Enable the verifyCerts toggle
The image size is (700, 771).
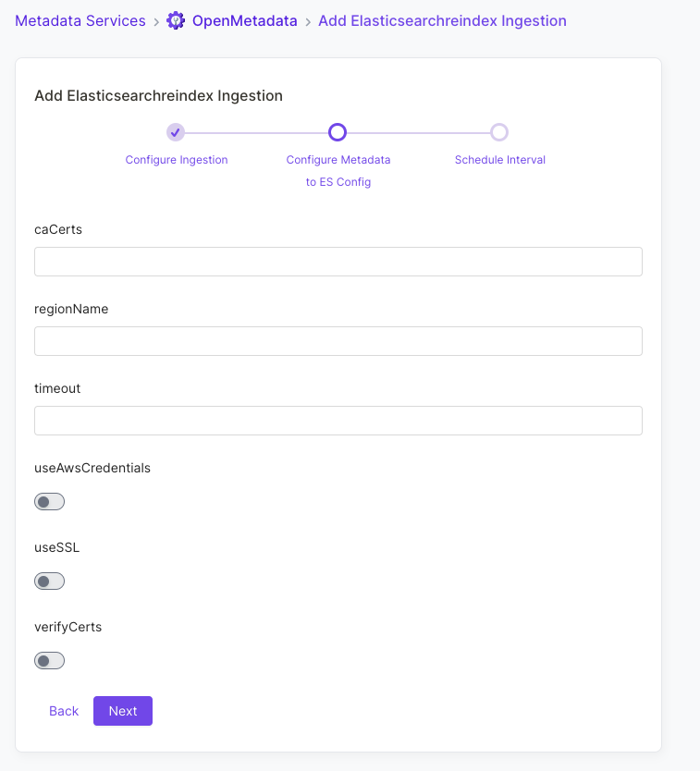point(49,660)
